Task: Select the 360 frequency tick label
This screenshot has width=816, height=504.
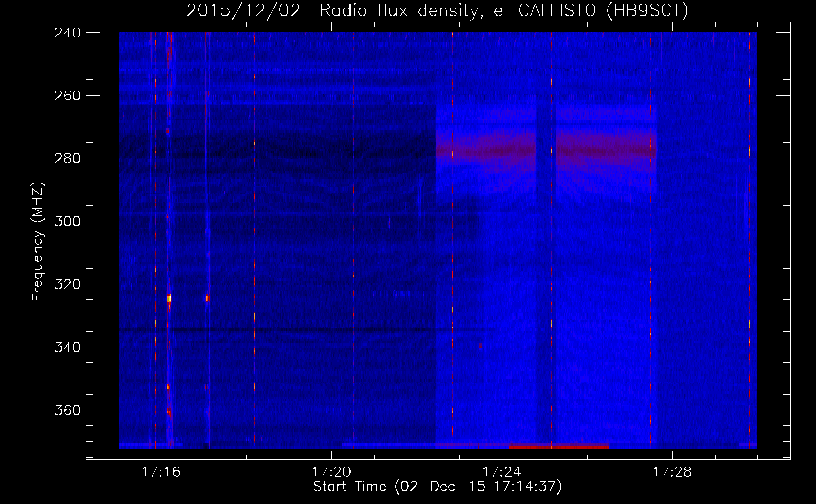Action: [x=67, y=410]
